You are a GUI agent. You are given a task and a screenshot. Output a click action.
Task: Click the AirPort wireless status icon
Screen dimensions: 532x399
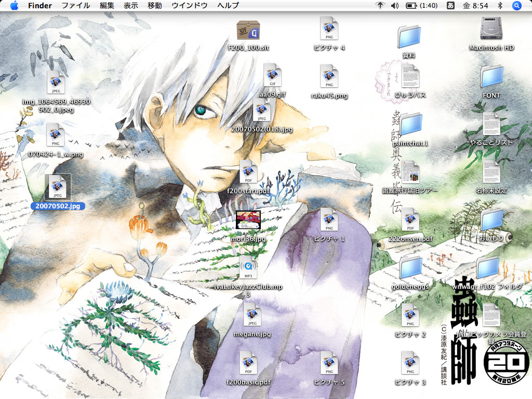[380, 5]
